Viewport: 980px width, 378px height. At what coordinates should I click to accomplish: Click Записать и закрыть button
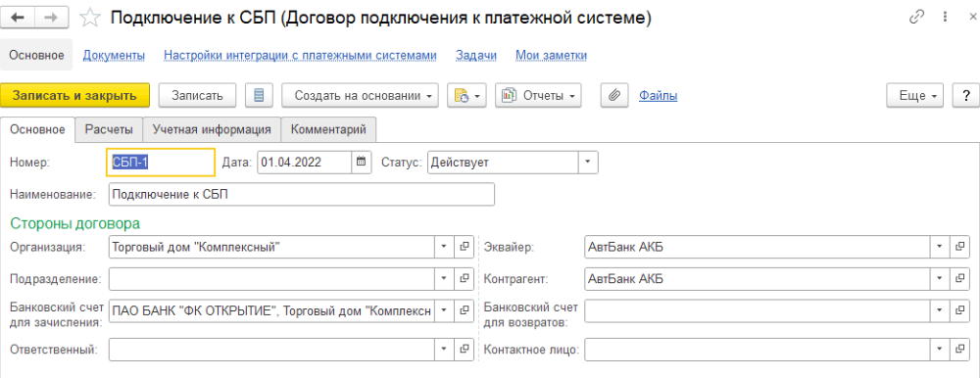point(75,96)
